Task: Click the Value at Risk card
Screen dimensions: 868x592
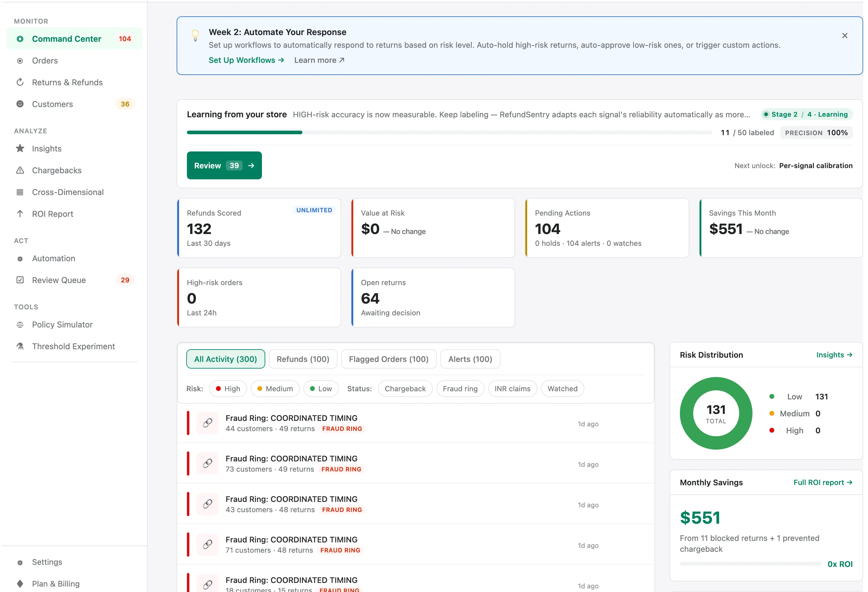Action: pyautogui.click(x=433, y=228)
